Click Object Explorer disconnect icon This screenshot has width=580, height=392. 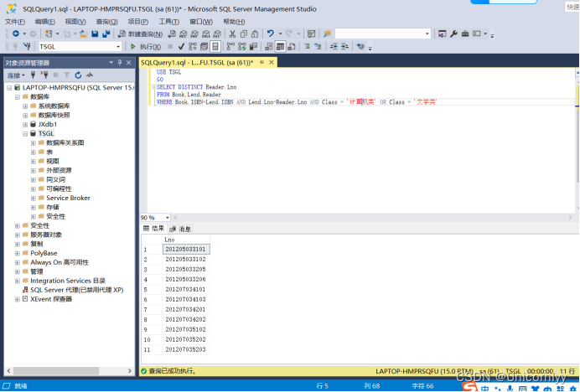click(x=44, y=75)
